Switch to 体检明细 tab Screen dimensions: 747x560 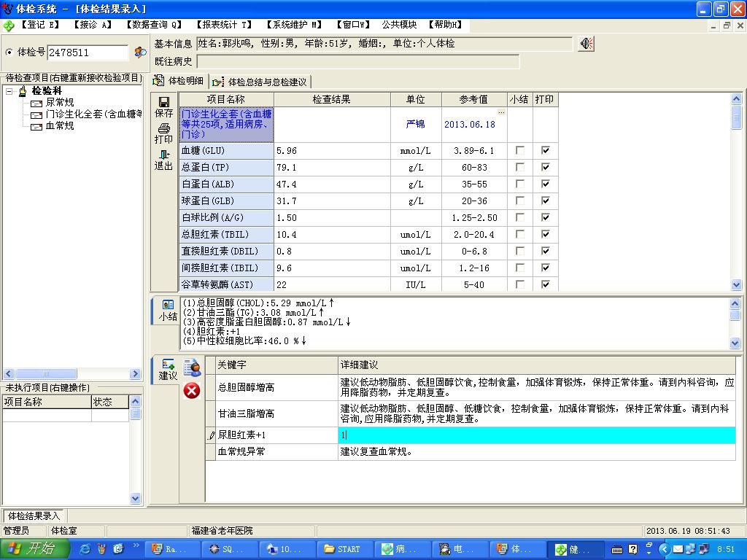coord(179,81)
